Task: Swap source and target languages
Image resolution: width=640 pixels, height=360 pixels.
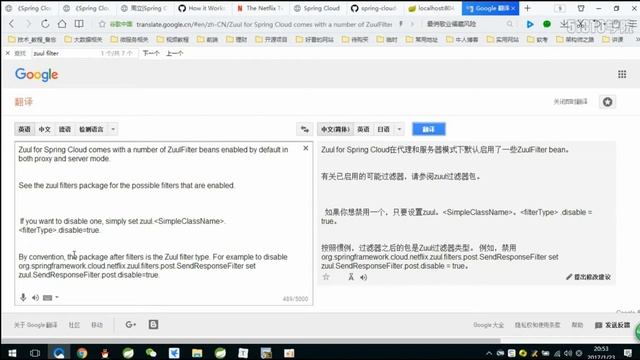Action: coord(304,129)
